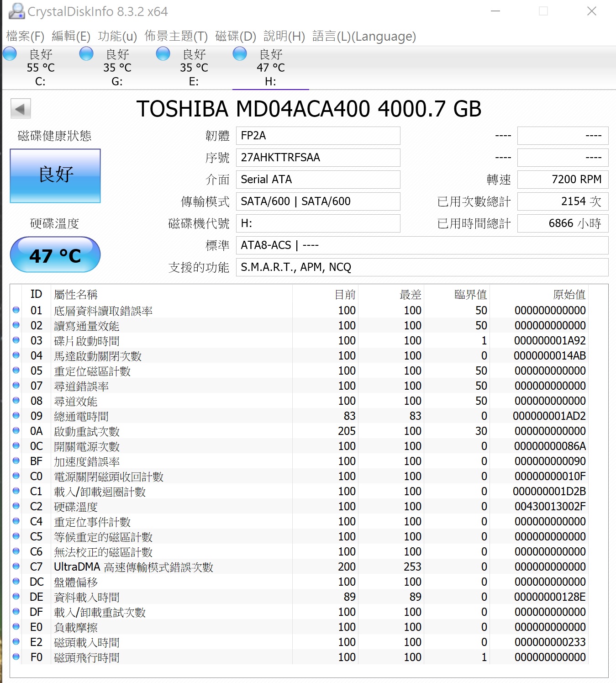Select the 磁頭載入時間 attribute row
The height and width of the screenshot is (683, 616).
pyautogui.click(x=299, y=642)
